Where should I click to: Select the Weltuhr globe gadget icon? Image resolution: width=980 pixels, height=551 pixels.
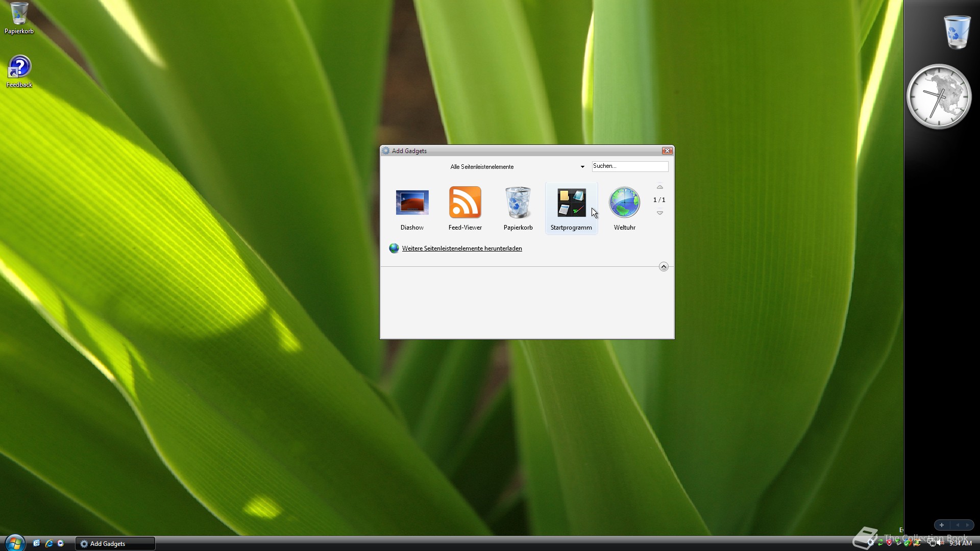click(624, 203)
